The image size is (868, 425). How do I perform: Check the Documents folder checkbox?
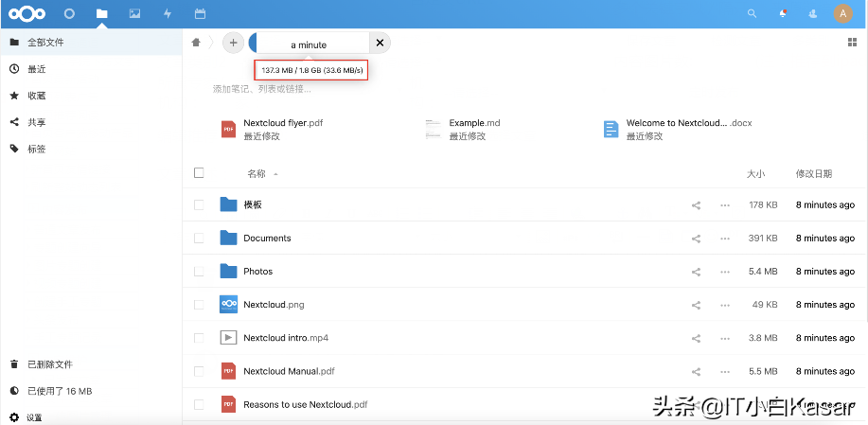(199, 238)
